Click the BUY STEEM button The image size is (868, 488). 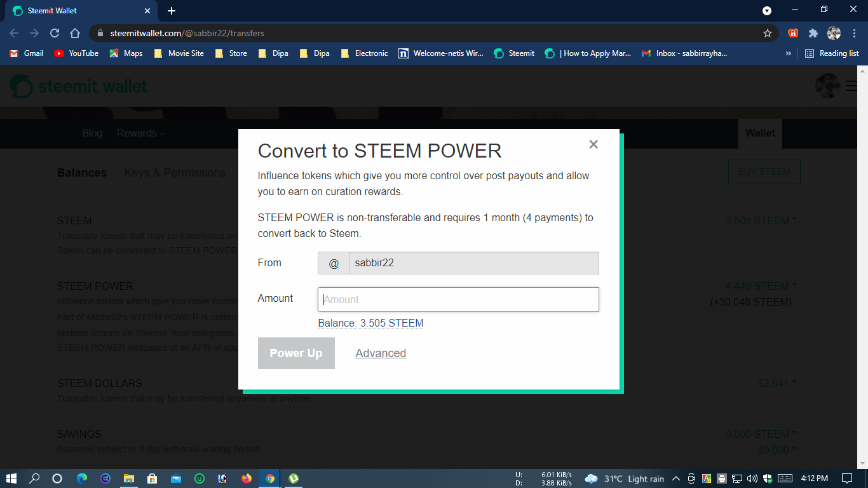[x=764, y=172]
